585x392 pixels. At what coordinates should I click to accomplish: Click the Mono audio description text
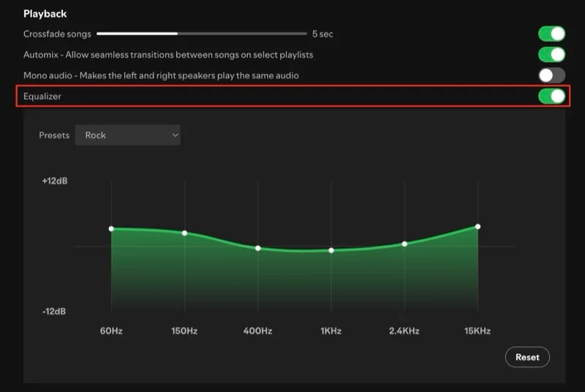(x=161, y=76)
